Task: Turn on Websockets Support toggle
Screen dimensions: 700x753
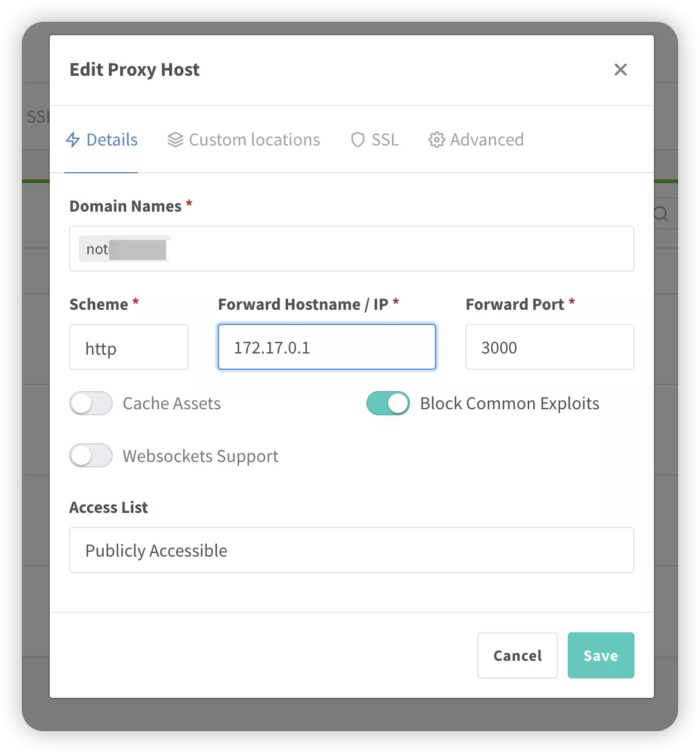Action: (x=91, y=456)
